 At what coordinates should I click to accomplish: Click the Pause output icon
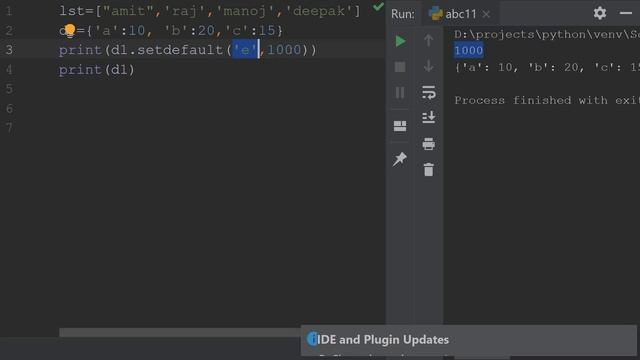[400, 93]
